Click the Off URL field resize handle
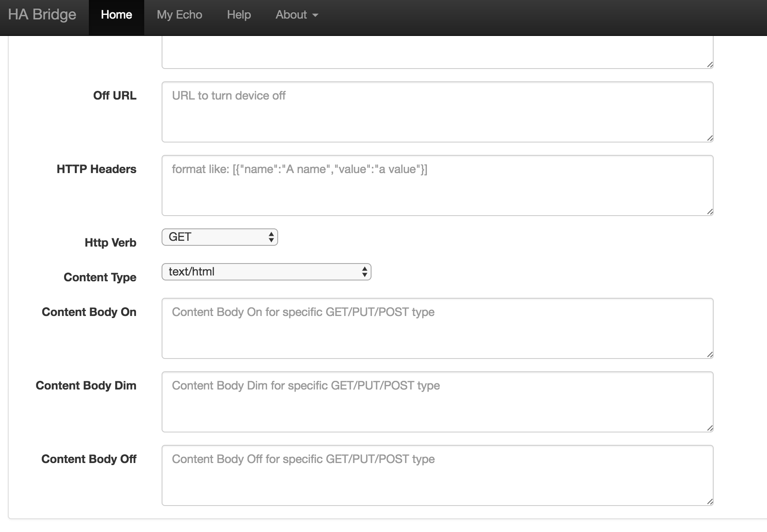This screenshot has width=767, height=532. 710,138
